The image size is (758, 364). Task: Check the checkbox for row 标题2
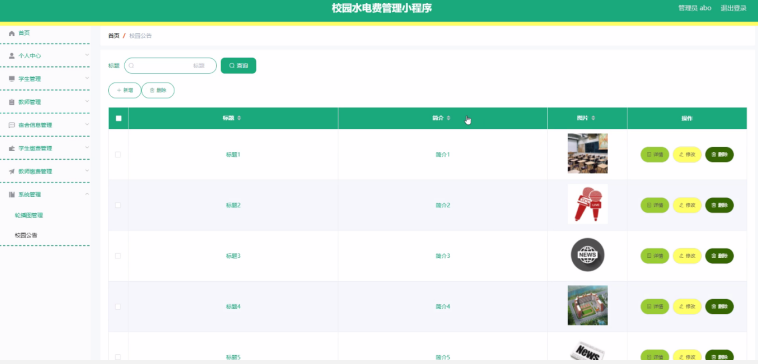[118, 205]
